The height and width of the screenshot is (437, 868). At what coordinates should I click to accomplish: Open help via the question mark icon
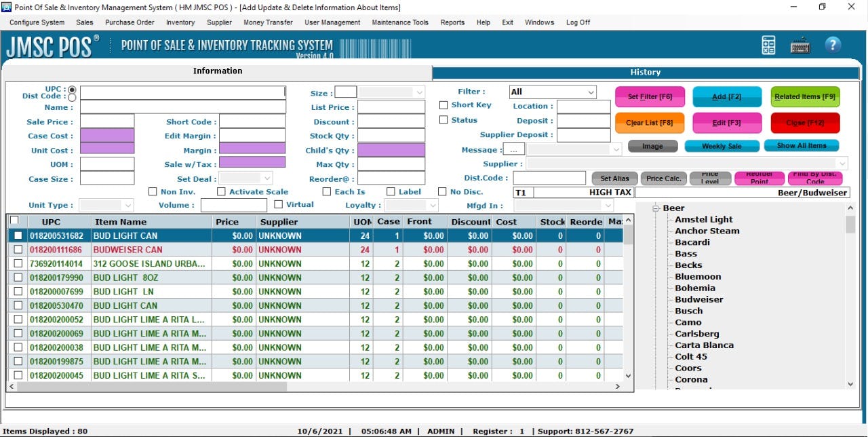coord(833,45)
